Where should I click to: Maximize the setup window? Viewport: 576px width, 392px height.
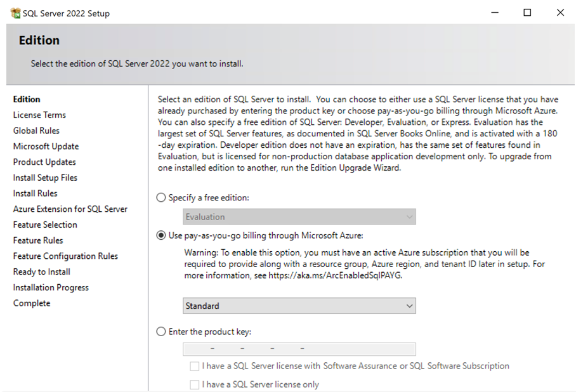[527, 13]
